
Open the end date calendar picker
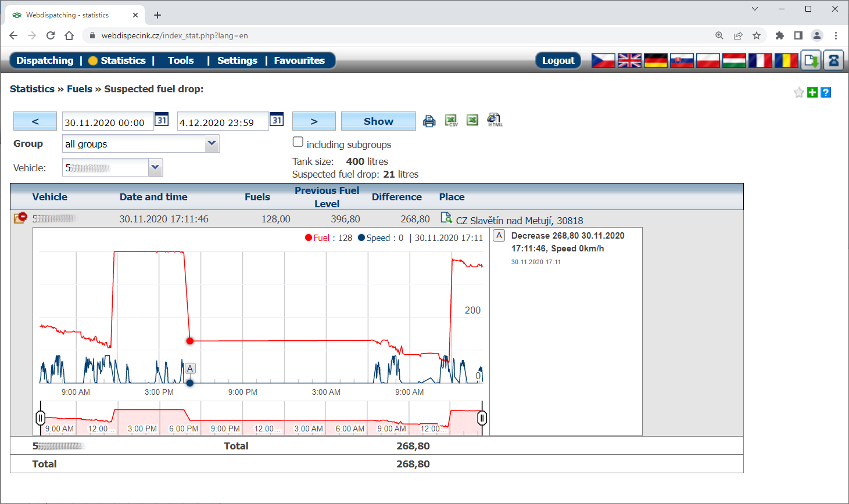pyautogui.click(x=277, y=120)
